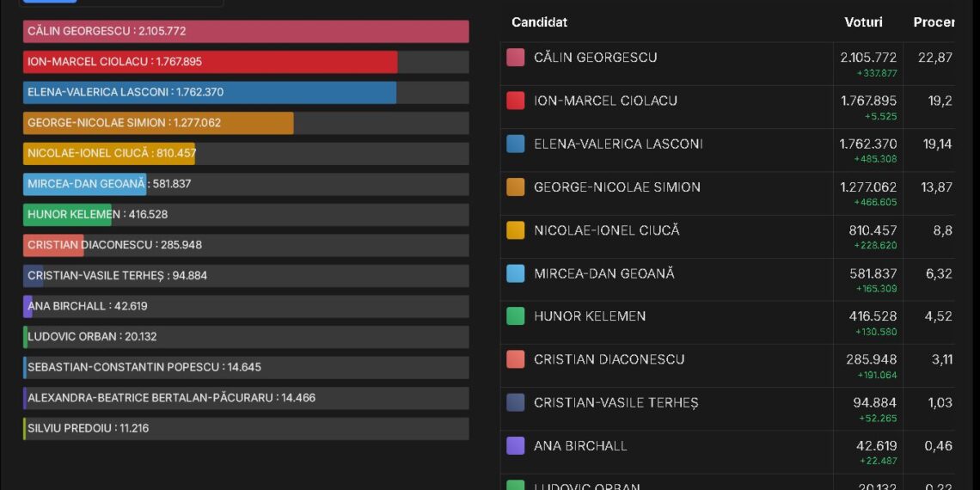Click the blue swatch beside Elena-Valerica Lasconi
Screen dimensions: 980x490
516,144
